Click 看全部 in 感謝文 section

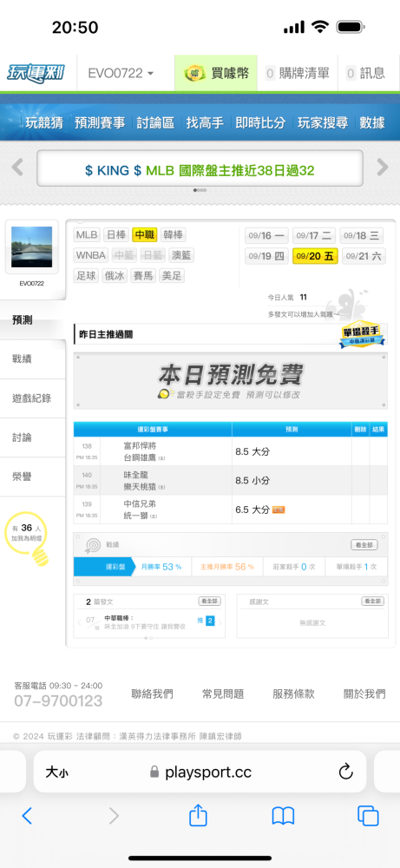click(372, 602)
